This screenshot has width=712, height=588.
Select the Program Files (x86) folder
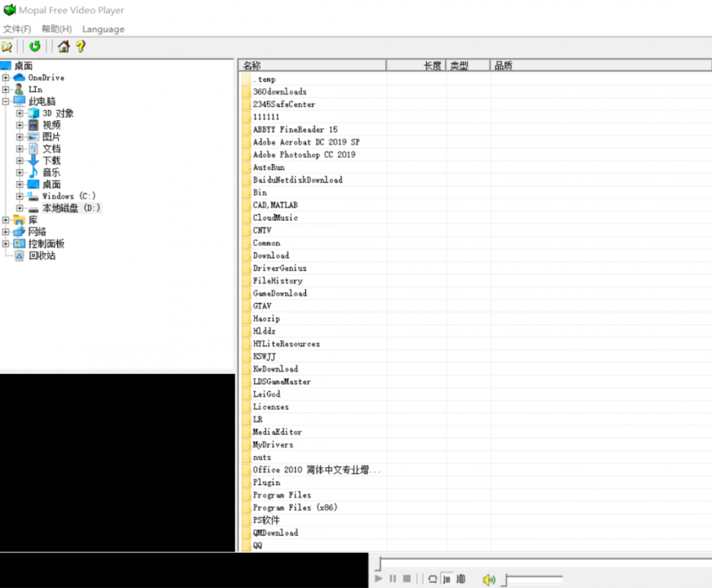(x=295, y=508)
